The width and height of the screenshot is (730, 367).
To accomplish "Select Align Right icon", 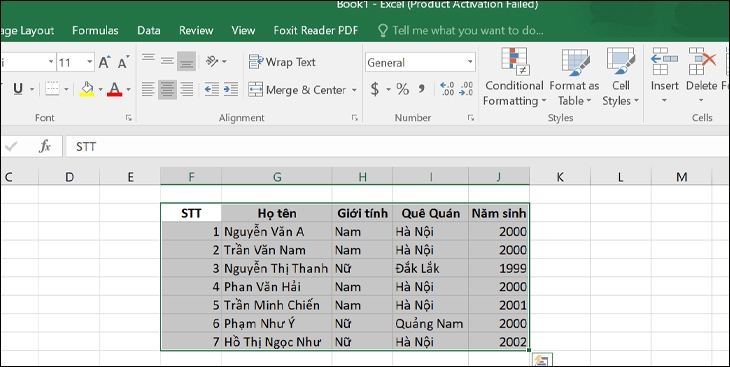I will (186, 89).
